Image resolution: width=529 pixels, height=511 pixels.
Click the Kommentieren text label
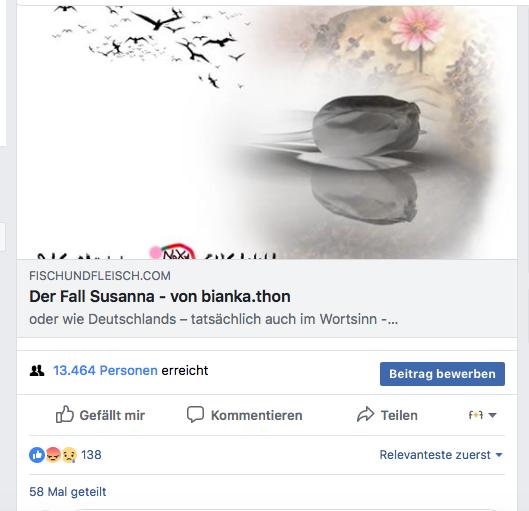257,415
